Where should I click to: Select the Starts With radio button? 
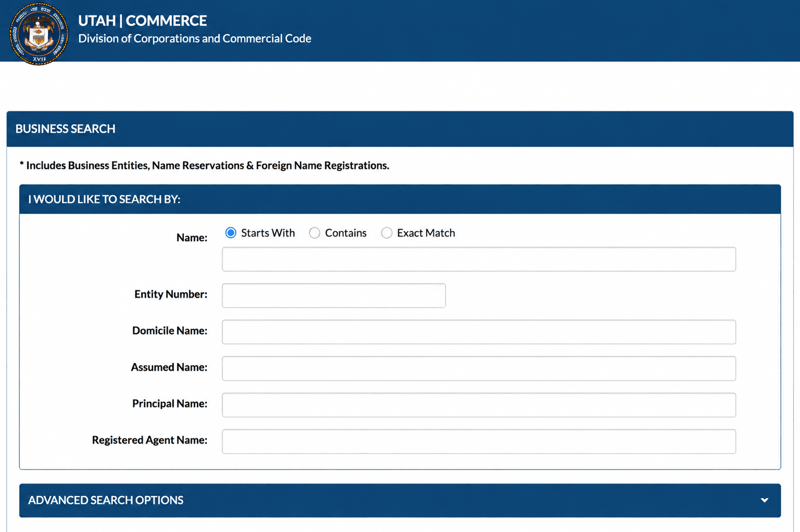tap(231, 233)
